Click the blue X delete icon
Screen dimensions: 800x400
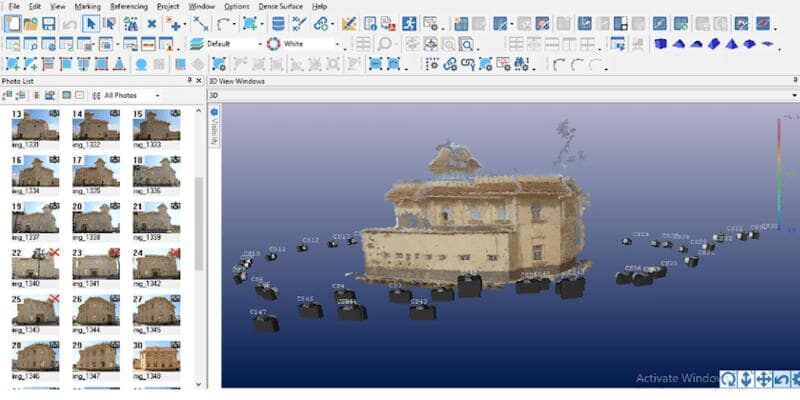pyautogui.click(x=152, y=23)
